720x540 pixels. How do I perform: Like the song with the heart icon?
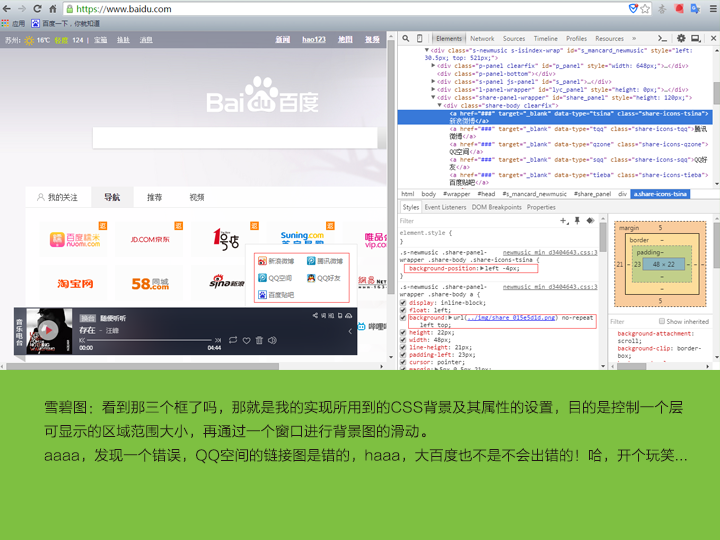coord(247,340)
